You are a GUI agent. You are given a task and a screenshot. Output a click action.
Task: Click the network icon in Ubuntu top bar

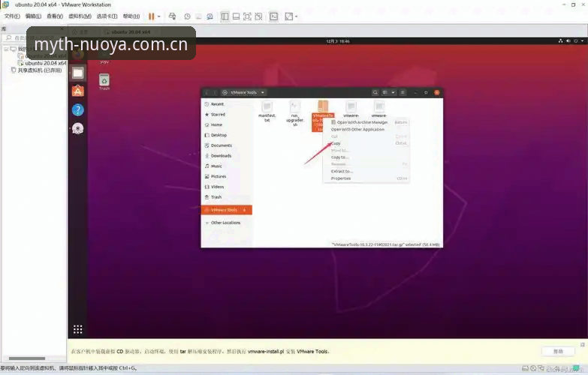point(561,40)
